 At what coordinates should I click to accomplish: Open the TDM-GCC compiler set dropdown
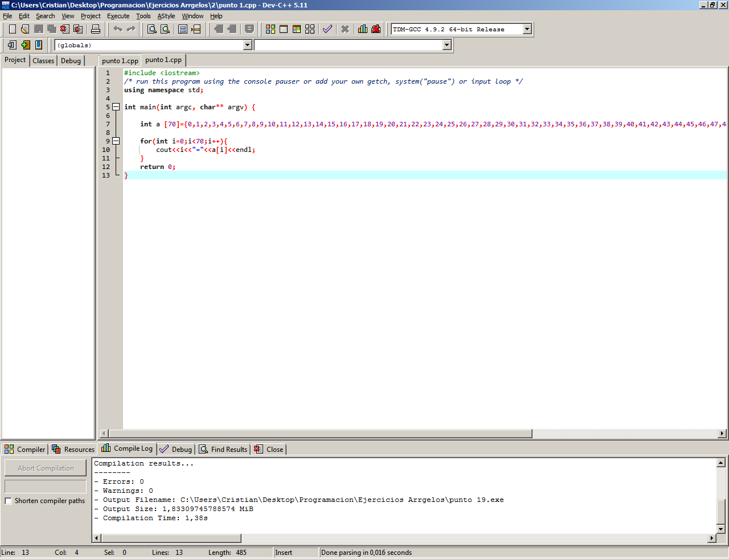click(x=527, y=29)
